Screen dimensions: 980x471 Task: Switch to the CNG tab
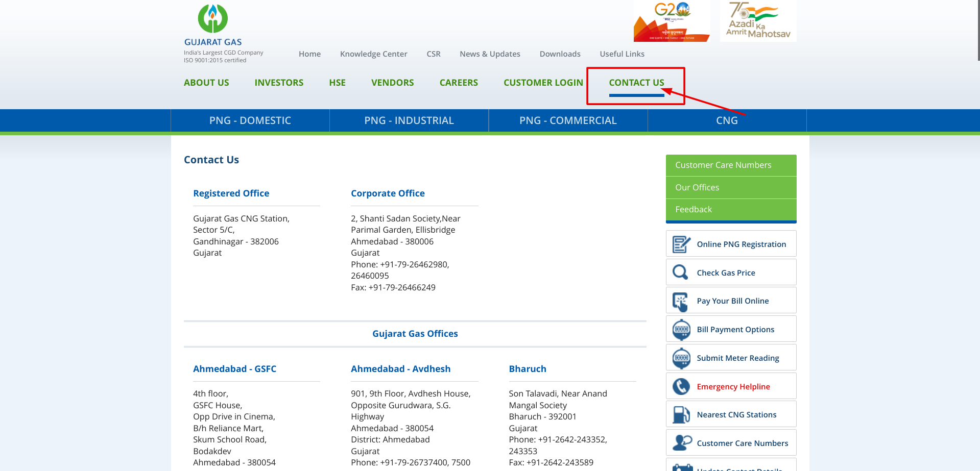(727, 120)
